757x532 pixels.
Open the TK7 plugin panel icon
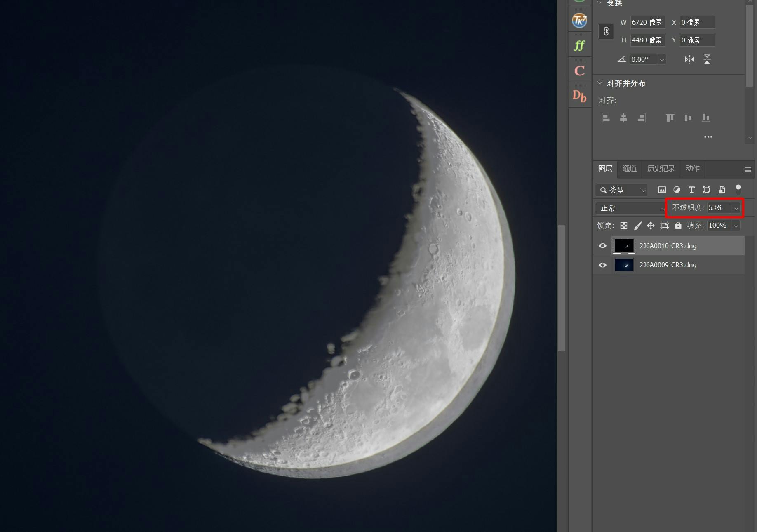579,20
